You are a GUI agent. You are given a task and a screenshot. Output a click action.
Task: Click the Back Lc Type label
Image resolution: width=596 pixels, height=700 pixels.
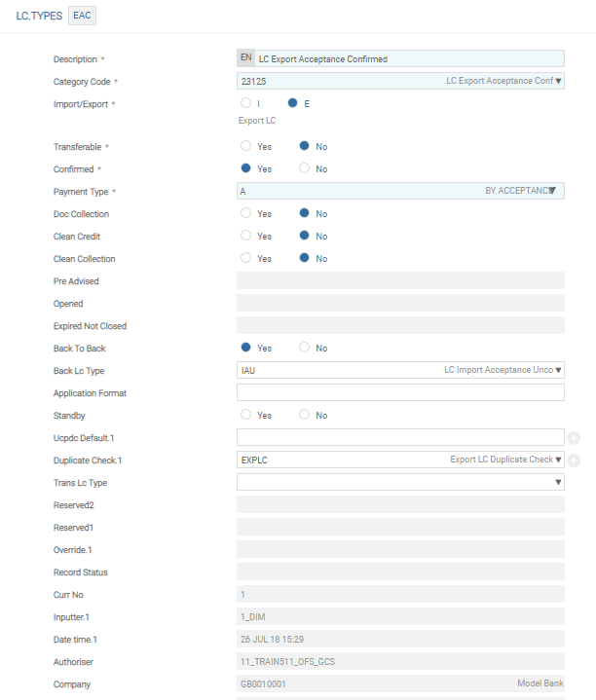point(79,371)
